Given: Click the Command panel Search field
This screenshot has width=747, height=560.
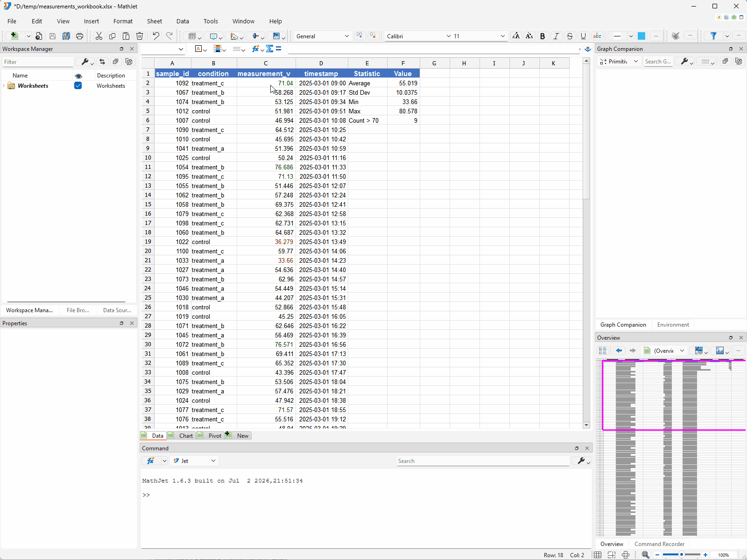Looking at the screenshot, I should [x=483, y=461].
